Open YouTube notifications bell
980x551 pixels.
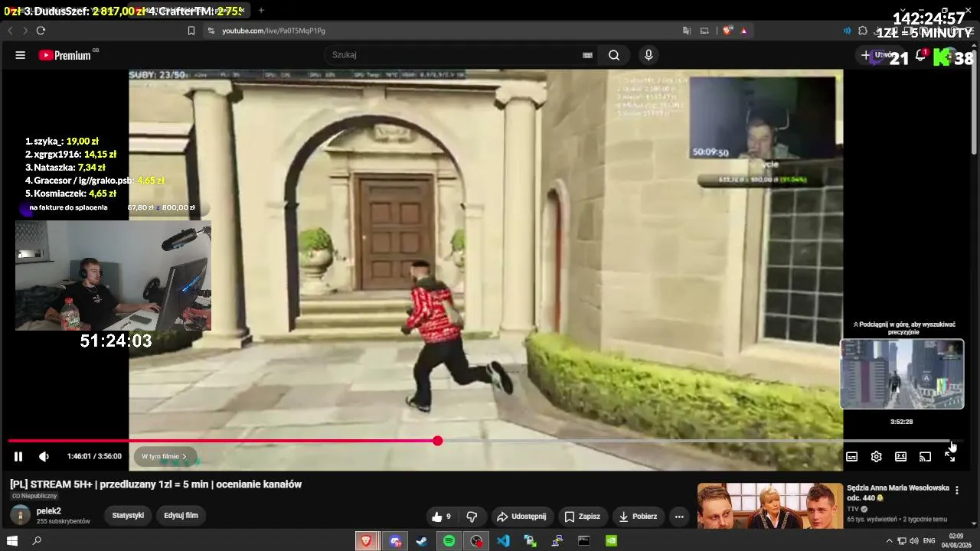pos(921,55)
